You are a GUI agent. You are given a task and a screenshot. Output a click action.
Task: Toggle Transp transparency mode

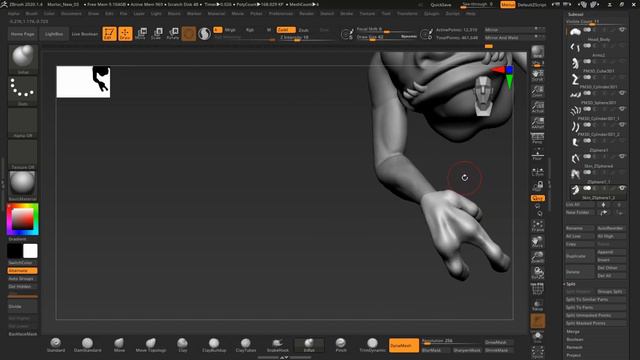click(538, 305)
